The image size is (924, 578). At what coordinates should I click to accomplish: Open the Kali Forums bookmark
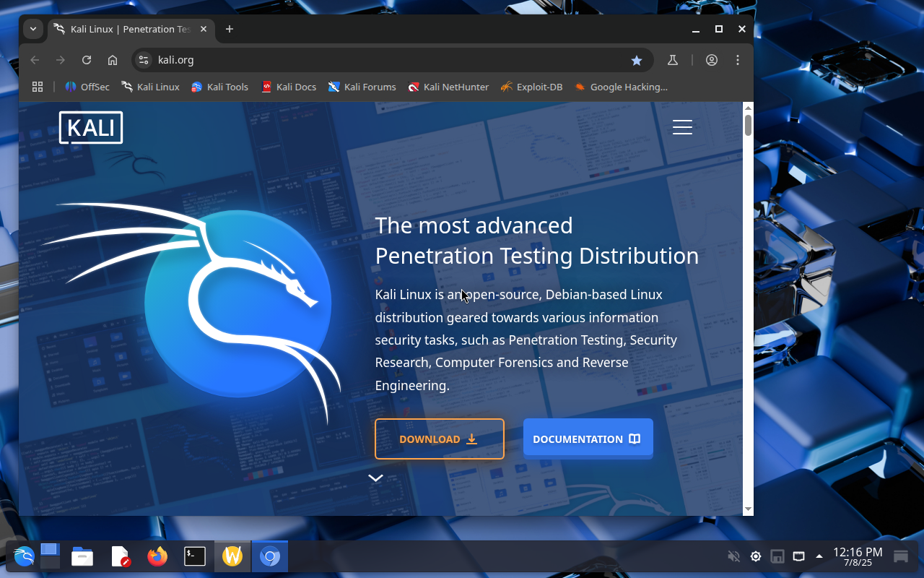[x=362, y=87]
